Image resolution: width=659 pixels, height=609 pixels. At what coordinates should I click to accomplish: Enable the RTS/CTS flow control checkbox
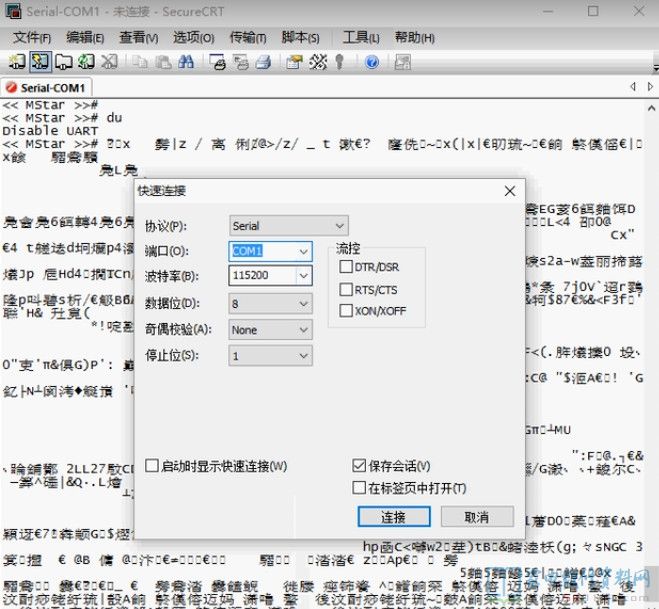point(346,289)
